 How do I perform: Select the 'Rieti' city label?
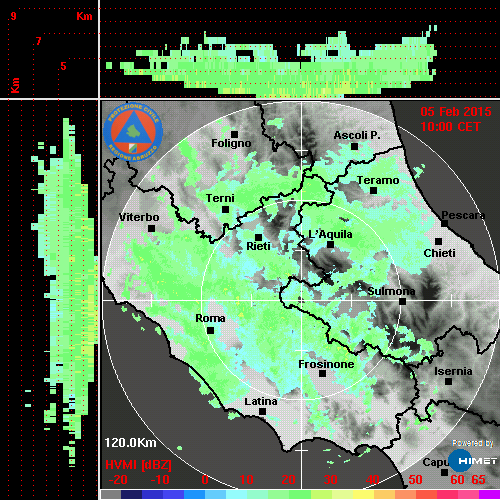258,246
